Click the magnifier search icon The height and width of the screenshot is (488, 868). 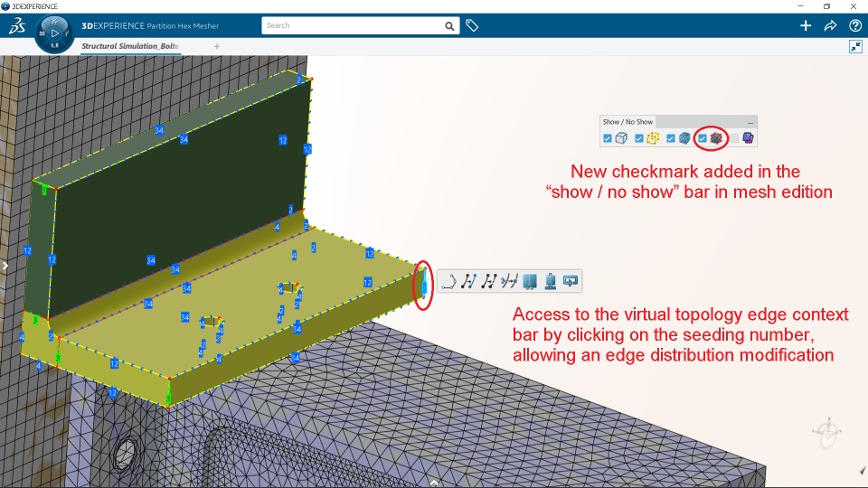click(x=449, y=26)
